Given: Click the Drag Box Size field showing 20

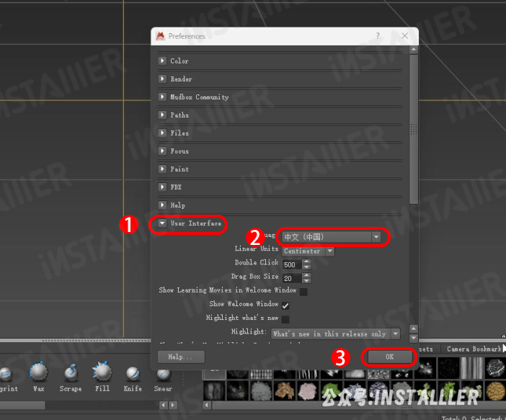Looking at the screenshot, I should (293, 278).
